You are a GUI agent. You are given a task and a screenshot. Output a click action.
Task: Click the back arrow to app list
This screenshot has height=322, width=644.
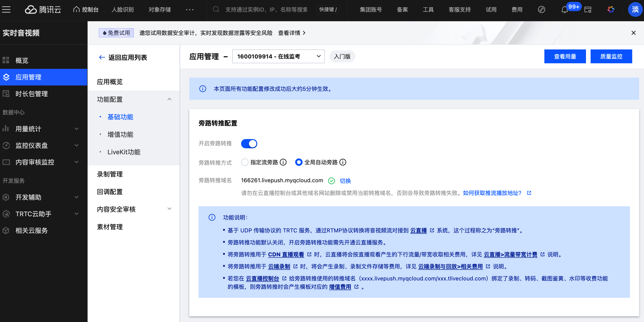102,58
